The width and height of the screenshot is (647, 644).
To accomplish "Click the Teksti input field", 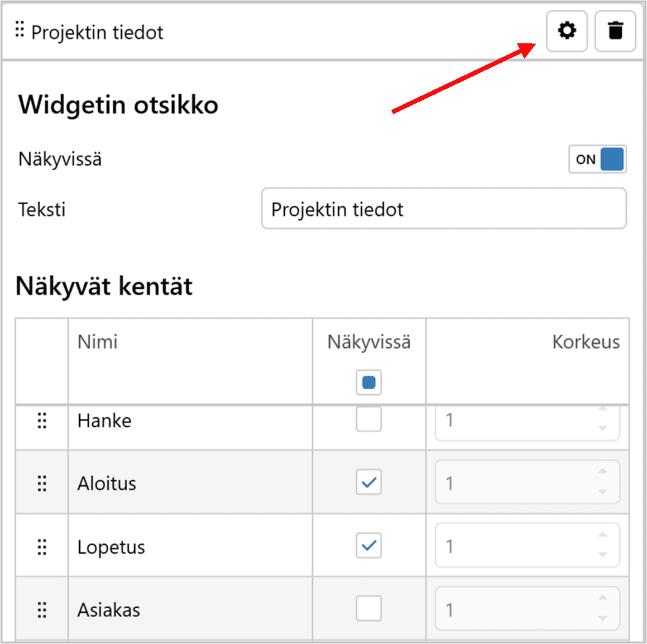I will (443, 209).
